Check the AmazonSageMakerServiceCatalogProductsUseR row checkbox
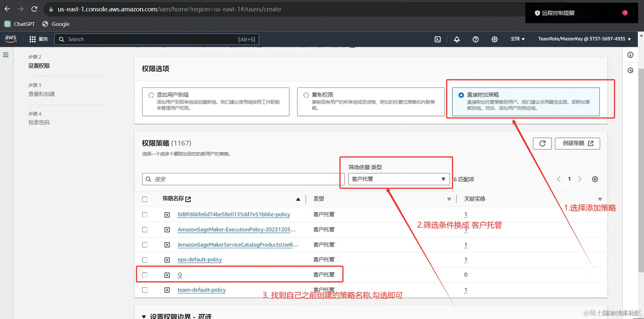Screen dimensions: 644x319 click(145, 245)
